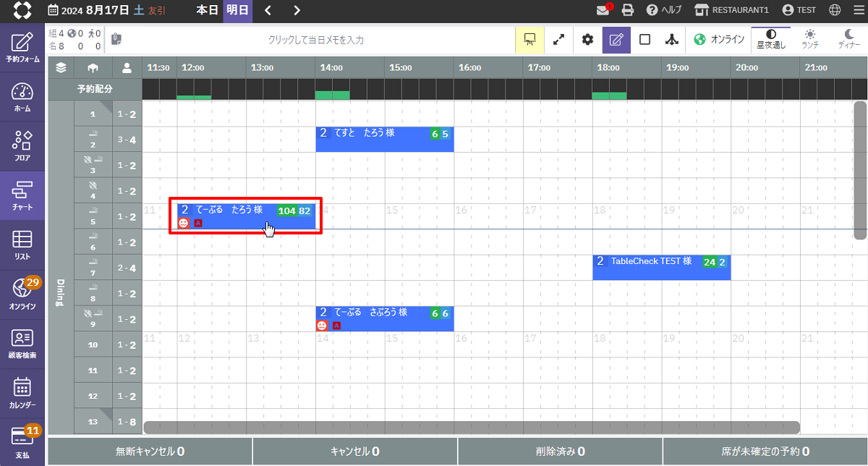
Task: Click 12:00 green allocation bar
Action: coord(194,97)
